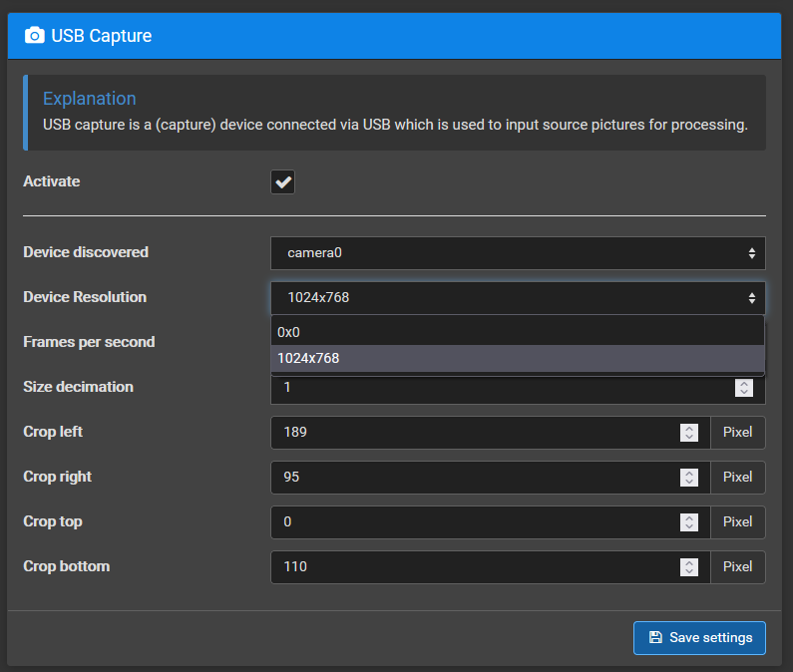Screen dimensions: 793x672
Task: Click the Size decimation label
Action: [79, 387]
